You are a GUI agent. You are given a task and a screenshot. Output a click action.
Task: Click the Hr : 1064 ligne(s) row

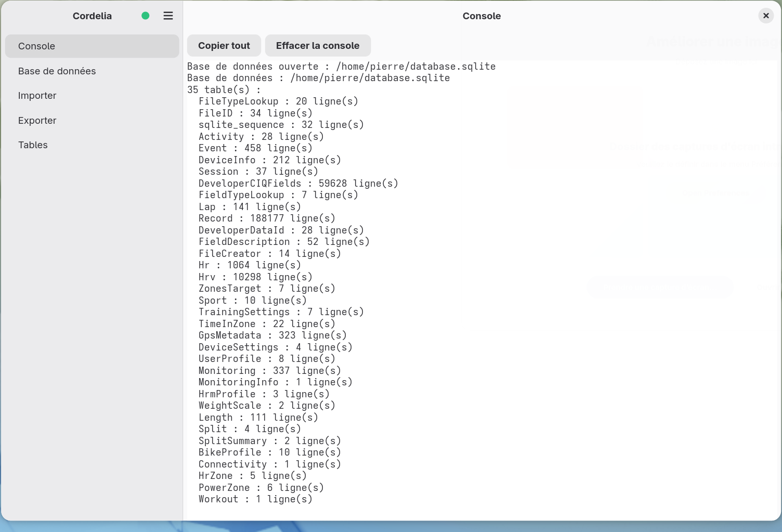(x=250, y=265)
